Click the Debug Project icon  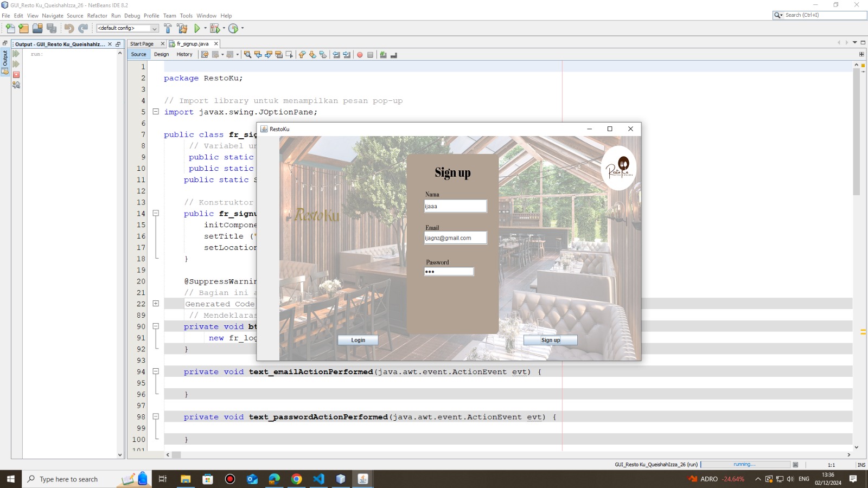(x=215, y=28)
